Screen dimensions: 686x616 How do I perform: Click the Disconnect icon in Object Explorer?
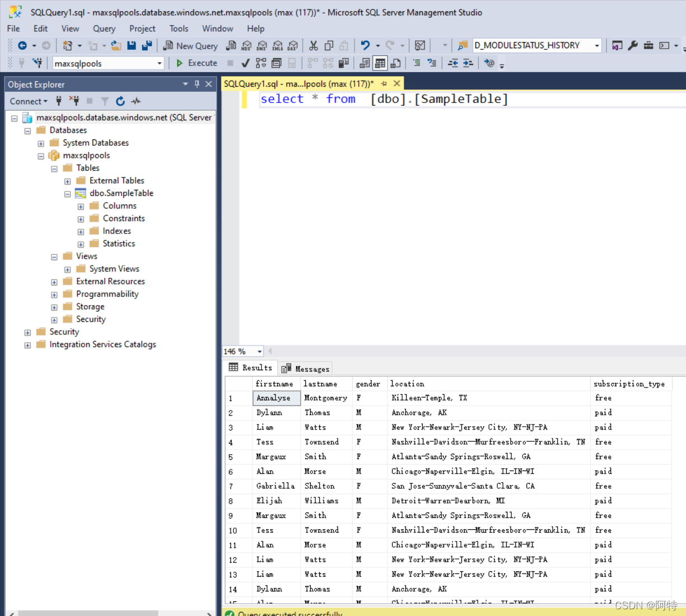(x=74, y=101)
